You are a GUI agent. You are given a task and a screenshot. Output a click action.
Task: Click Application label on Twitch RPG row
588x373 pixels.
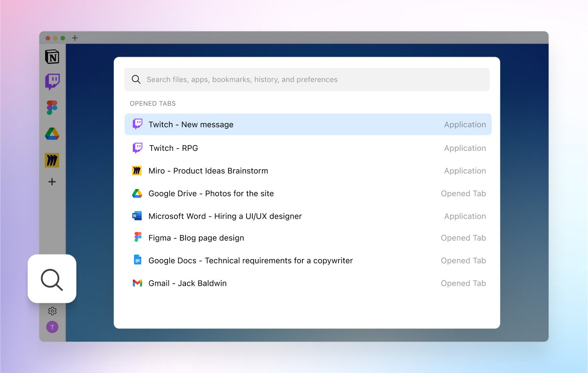(x=465, y=148)
